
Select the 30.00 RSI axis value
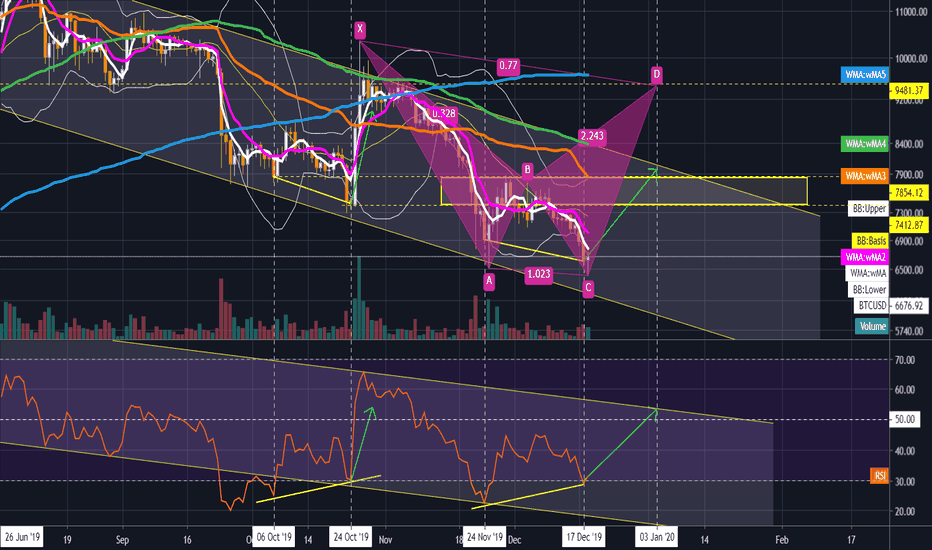pos(905,482)
